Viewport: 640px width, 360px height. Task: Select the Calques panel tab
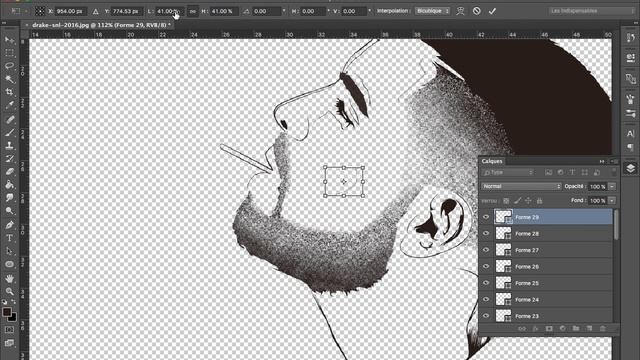click(x=492, y=161)
